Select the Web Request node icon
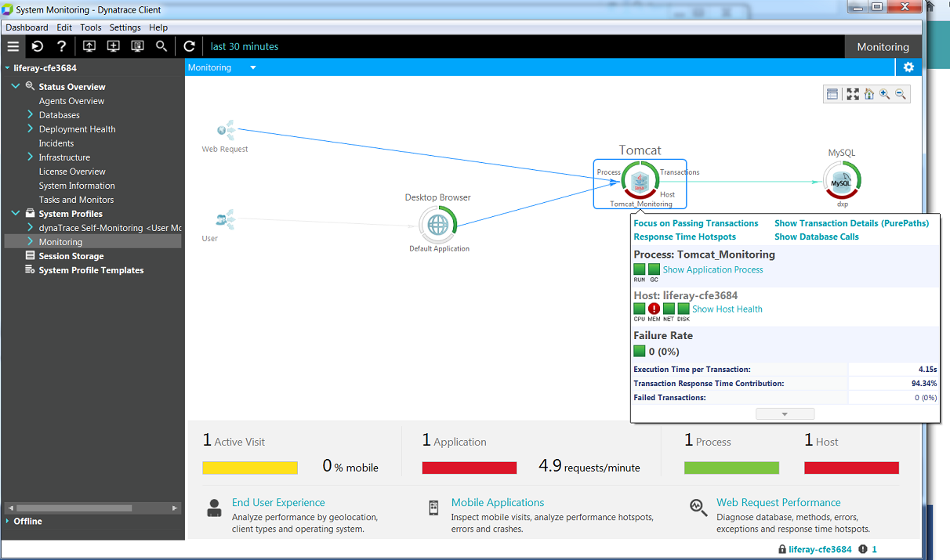Viewport: 950px width, 560px height. (226, 130)
